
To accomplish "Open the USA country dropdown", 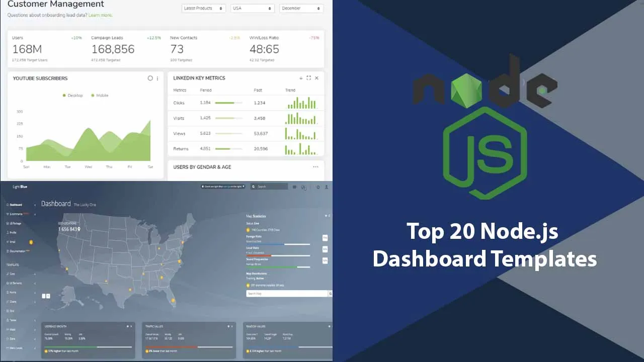I will pos(253,9).
